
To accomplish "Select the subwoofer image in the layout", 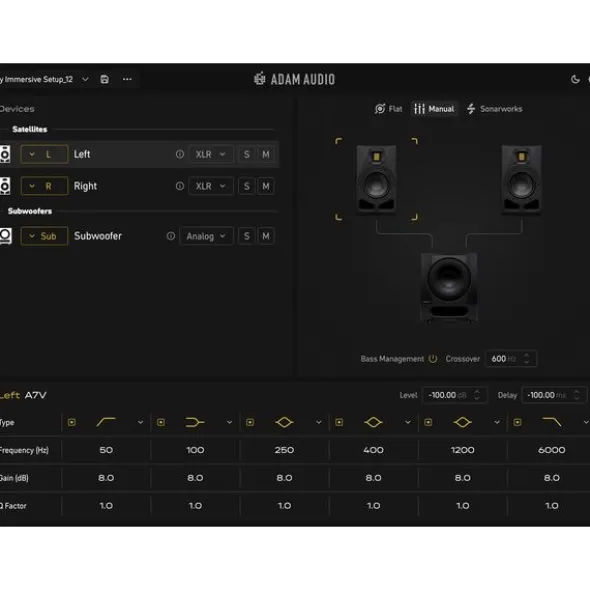I will pyautogui.click(x=449, y=287).
